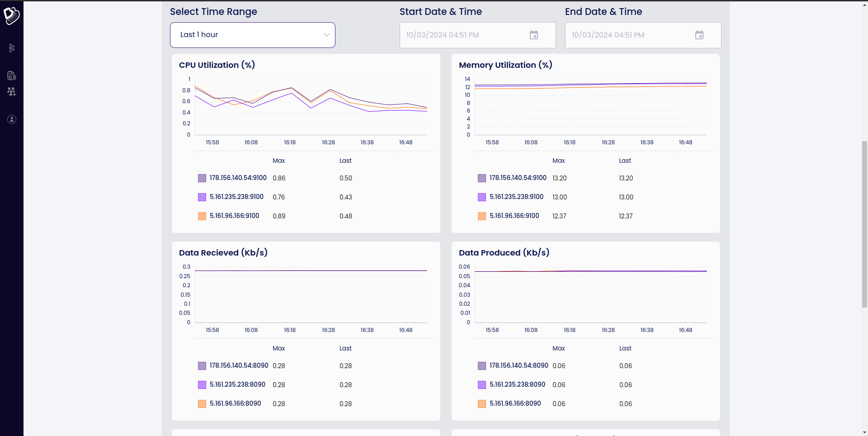Open the add team members sidebar icon
868x436 pixels.
coord(12,92)
